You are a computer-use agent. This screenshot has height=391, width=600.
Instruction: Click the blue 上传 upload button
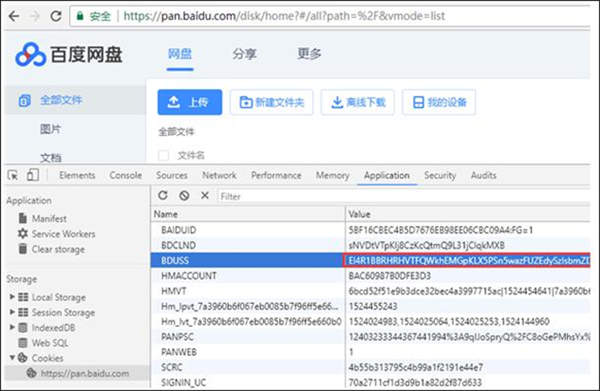coord(190,102)
